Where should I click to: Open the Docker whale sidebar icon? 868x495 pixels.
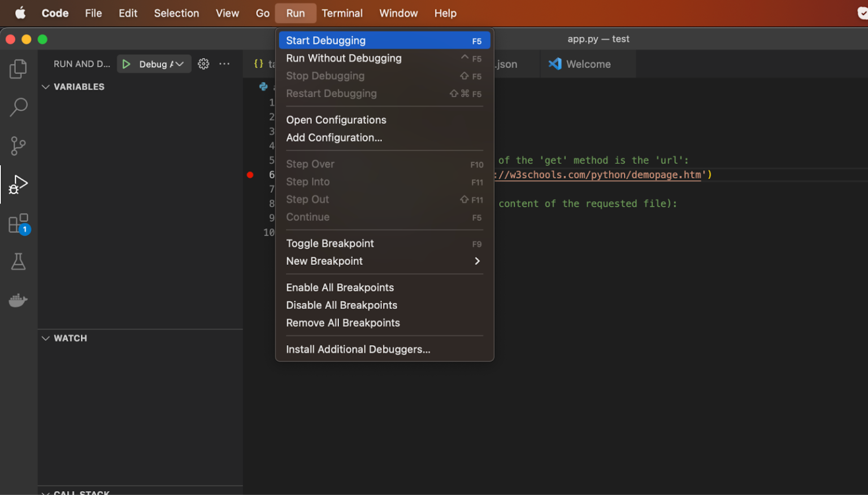pos(18,300)
